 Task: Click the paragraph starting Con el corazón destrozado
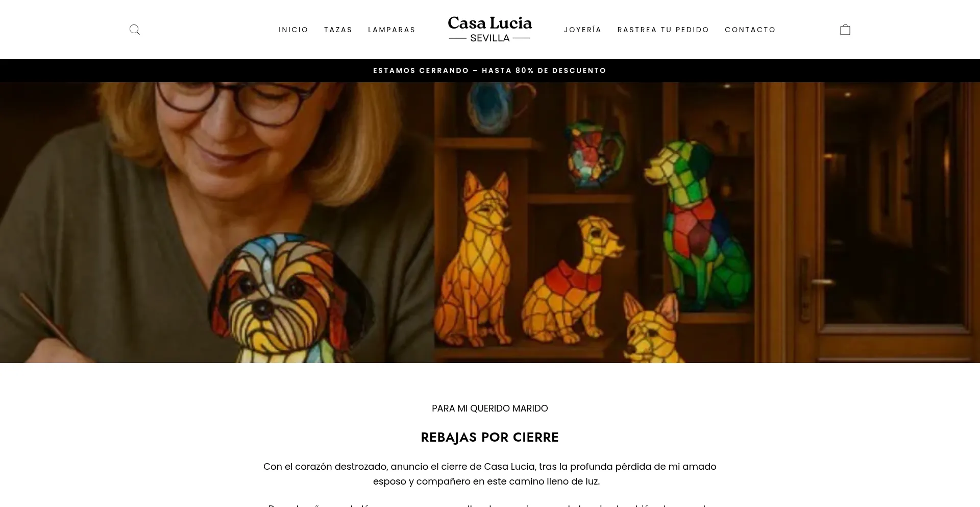click(490, 474)
